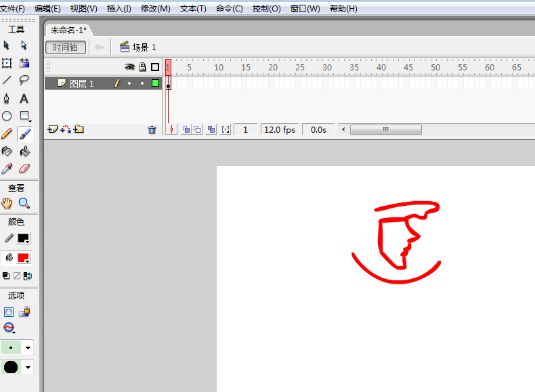The image size is (535, 392).
Task: Click the Edit Multiple Frames icon
Action: (211, 129)
